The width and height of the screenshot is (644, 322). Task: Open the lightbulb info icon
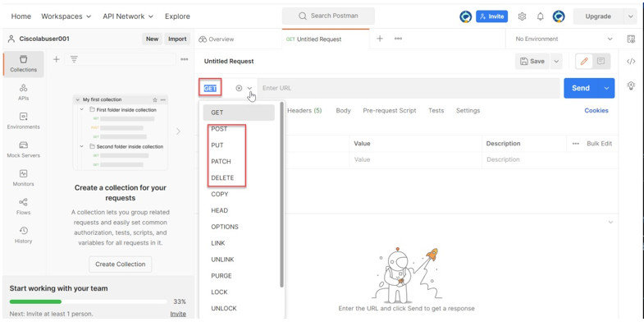click(631, 85)
